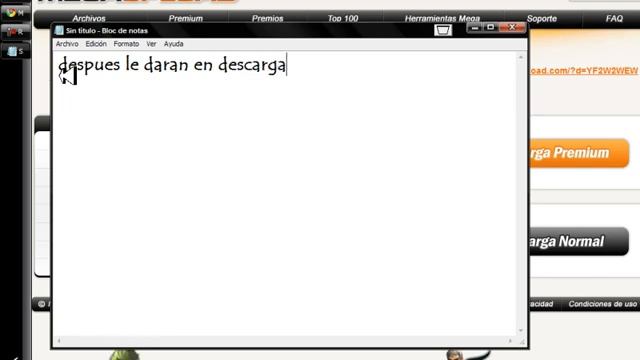Open the Premium tab on the website
This screenshot has width=640, height=360.
pos(186,18)
